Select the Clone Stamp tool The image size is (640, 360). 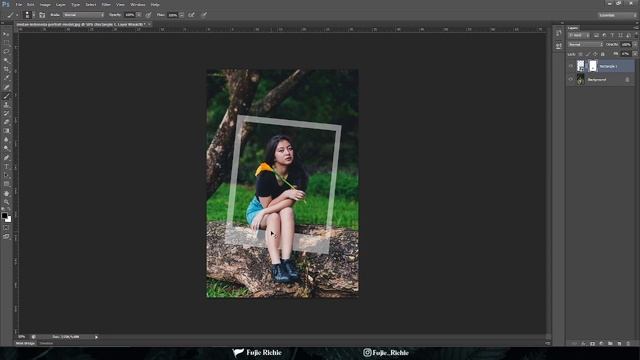coord(6,105)
